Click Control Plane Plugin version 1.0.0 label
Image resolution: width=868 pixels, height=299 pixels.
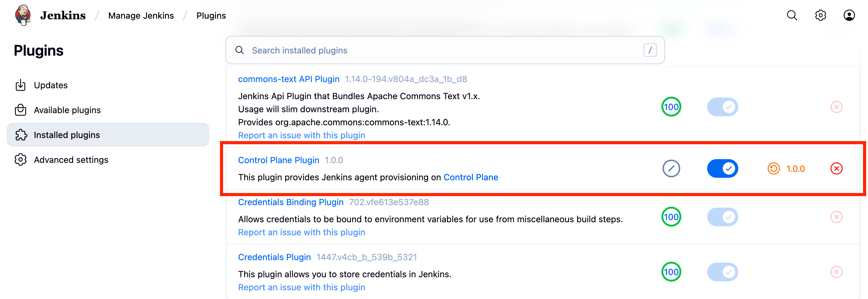[334, 160]
